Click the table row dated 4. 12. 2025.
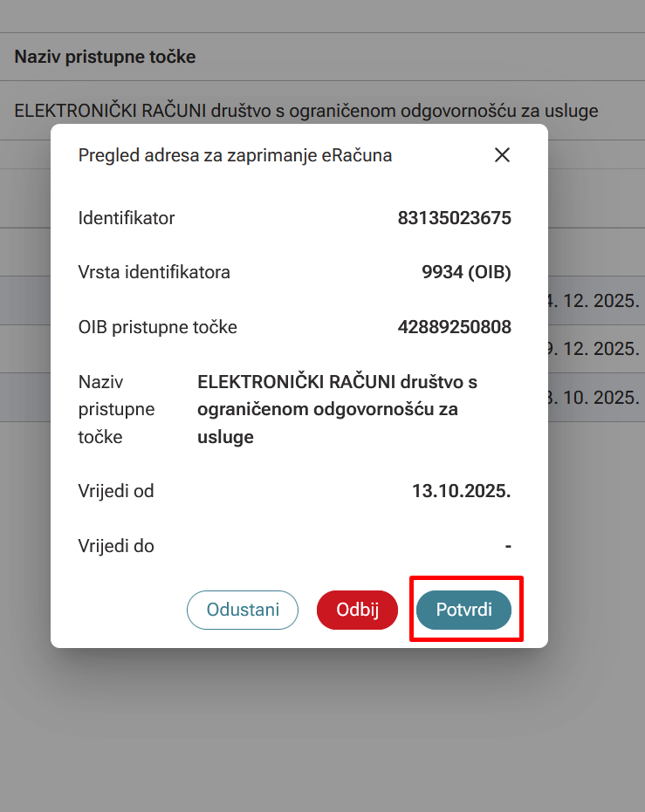 click(597, 301)
